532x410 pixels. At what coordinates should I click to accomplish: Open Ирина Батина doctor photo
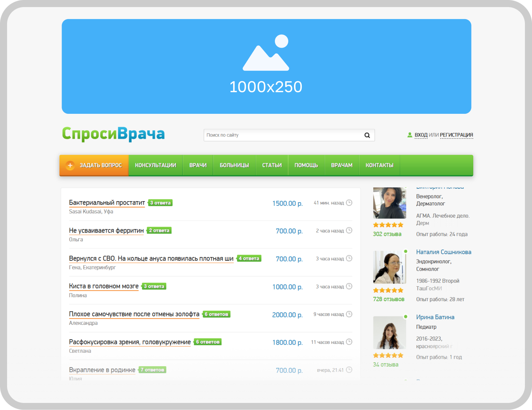(389, 333)
